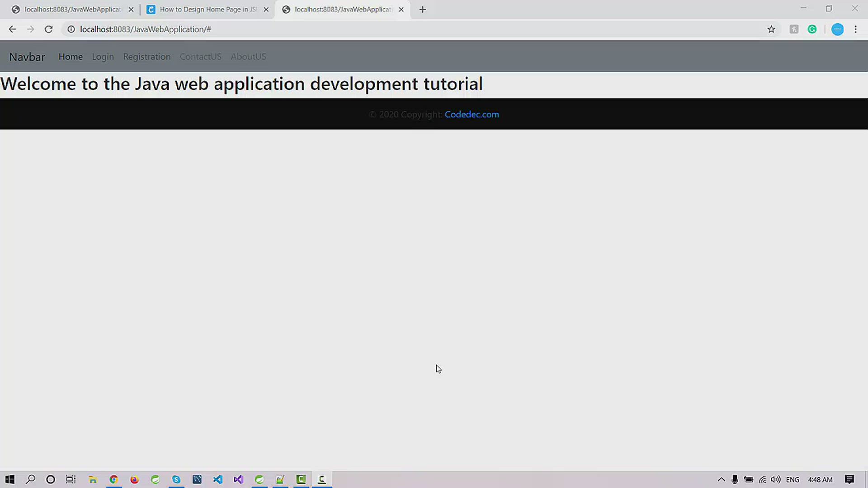The height and width of the screenshot is (488, 868).
Task: Focus the address bar URL field
Action: click(420, 29)
